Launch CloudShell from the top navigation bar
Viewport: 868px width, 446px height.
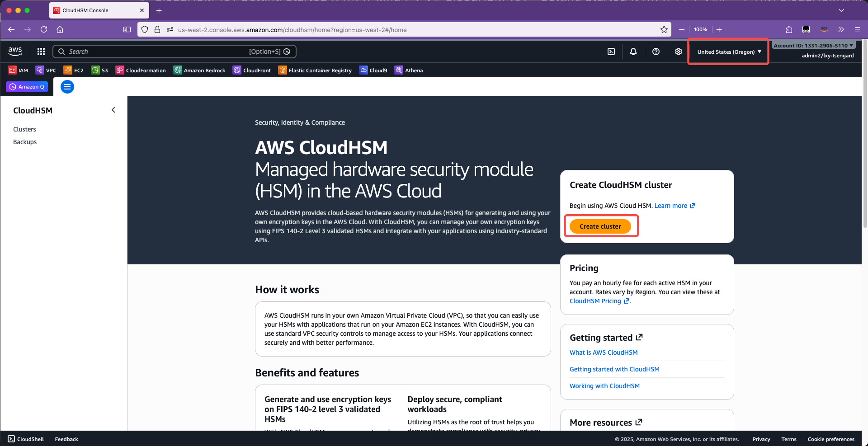[x=611, y=52]
